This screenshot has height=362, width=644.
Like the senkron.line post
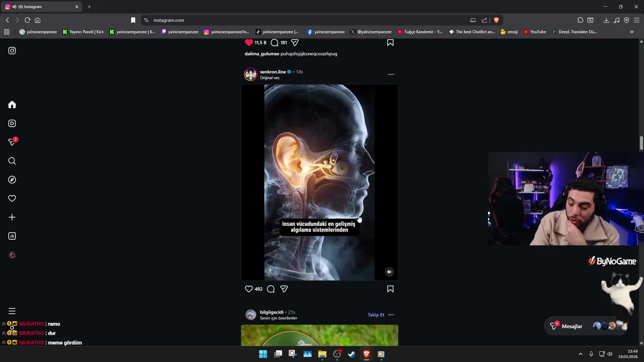[249, 289]
